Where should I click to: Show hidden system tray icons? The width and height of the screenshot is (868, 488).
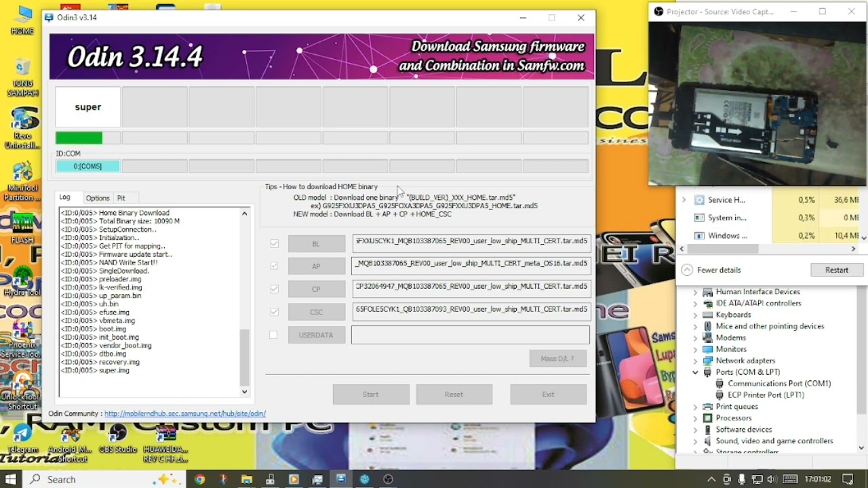point(711,479)
